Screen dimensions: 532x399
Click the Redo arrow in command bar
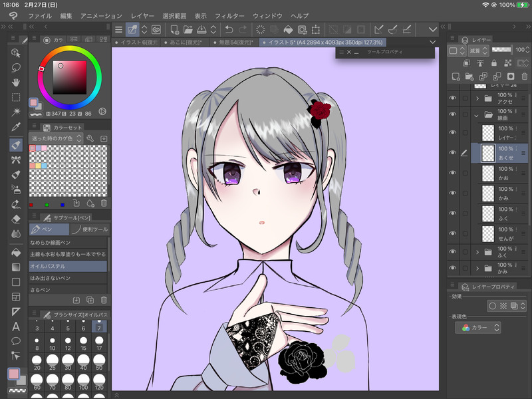point(243,30)
